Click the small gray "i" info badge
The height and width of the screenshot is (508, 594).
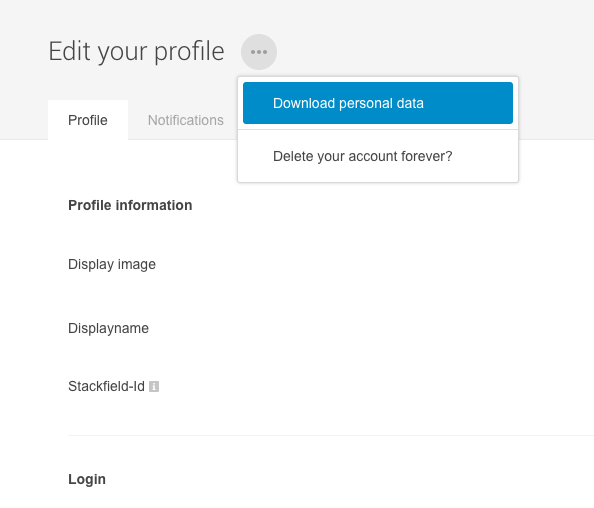point(154,386)
